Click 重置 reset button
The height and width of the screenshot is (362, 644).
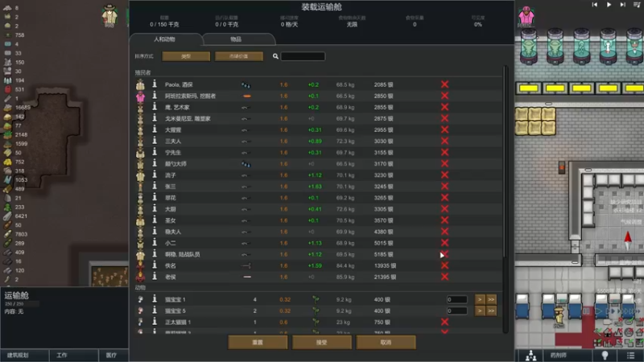click(x=258, y=342)
